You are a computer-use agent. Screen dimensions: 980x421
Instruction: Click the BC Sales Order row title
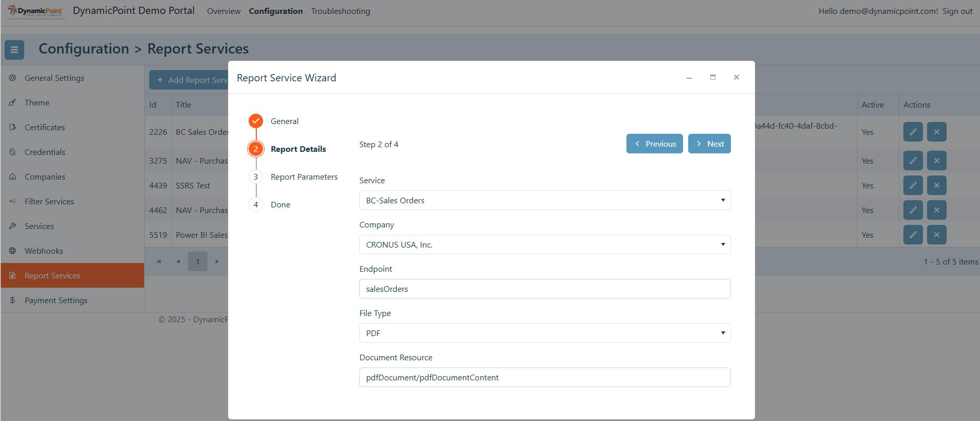202,132
